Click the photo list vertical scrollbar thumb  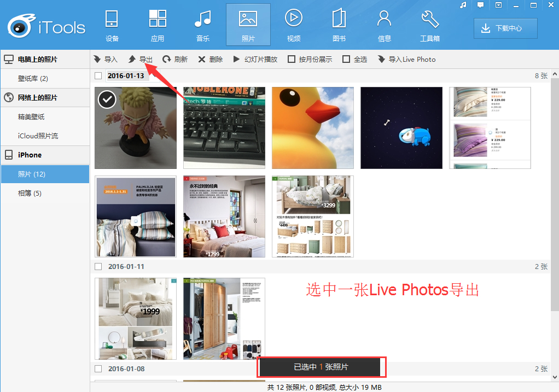point(555,195)
